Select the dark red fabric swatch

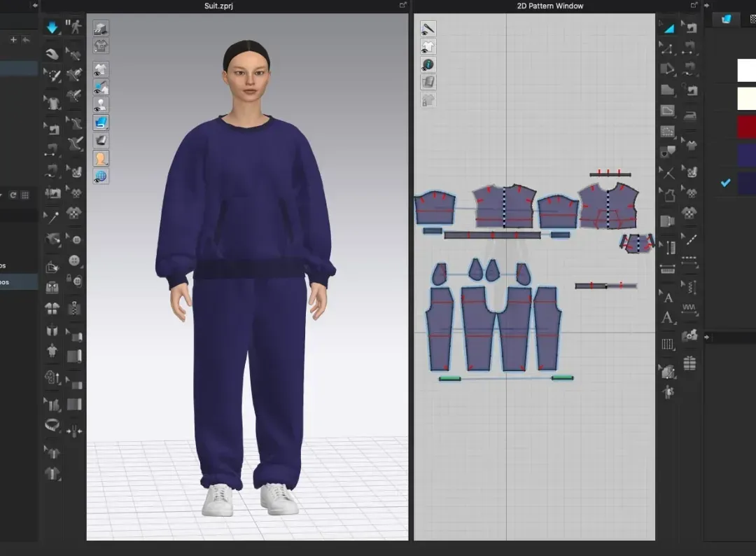746,127
